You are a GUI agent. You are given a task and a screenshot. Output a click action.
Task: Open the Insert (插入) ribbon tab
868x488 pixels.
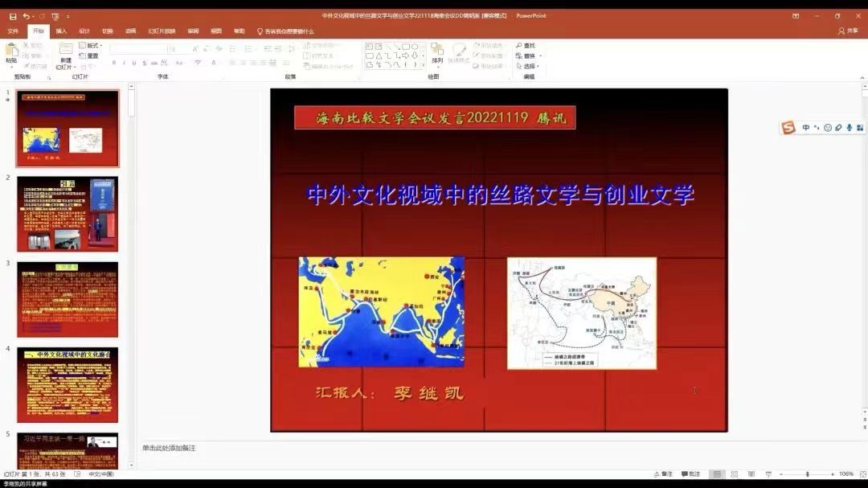tap(61, 31)
